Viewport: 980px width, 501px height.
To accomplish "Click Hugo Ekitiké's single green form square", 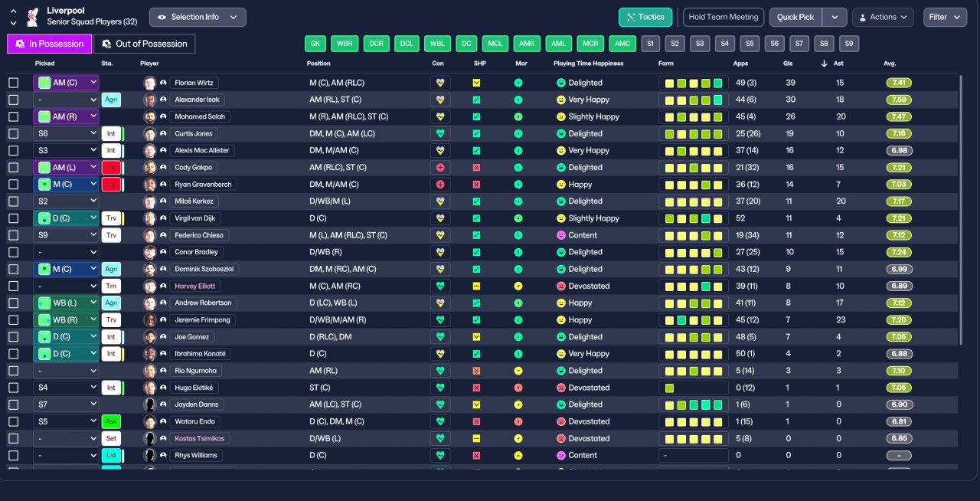I will point(670,388).
